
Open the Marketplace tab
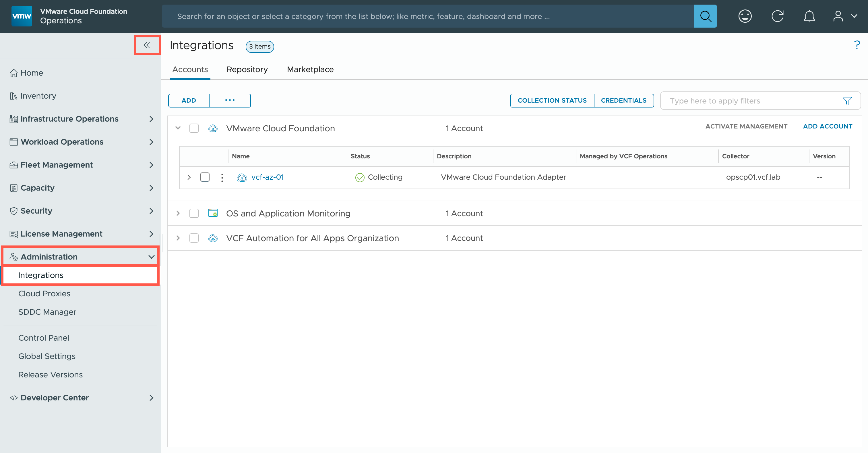click(x=310, y=70)
